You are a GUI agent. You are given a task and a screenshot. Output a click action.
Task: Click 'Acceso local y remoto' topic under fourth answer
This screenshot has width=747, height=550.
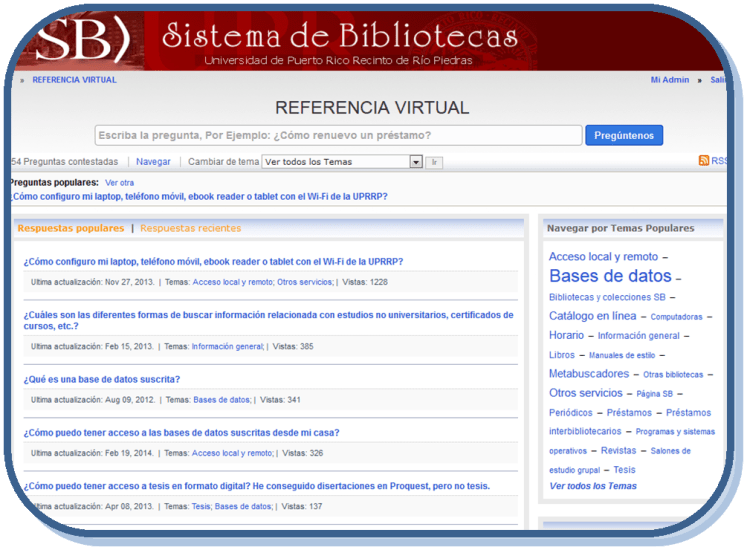(x=232, y=453)
